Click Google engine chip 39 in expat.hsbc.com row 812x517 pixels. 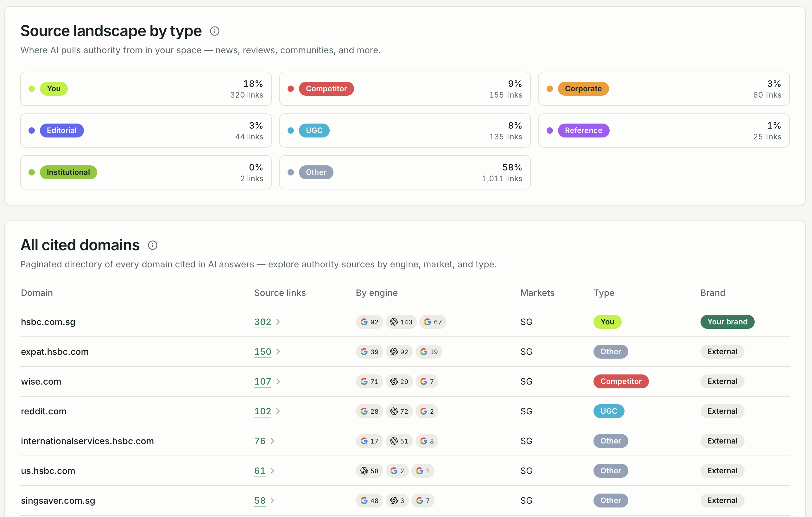tap(369, 351)
